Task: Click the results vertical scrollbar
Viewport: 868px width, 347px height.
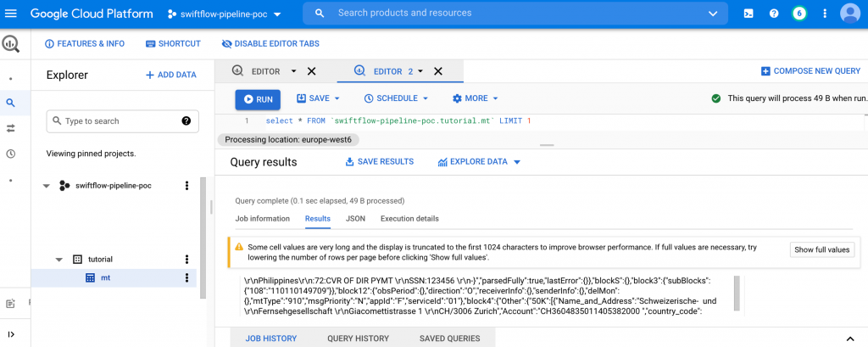Action: (x=736, y=293)
